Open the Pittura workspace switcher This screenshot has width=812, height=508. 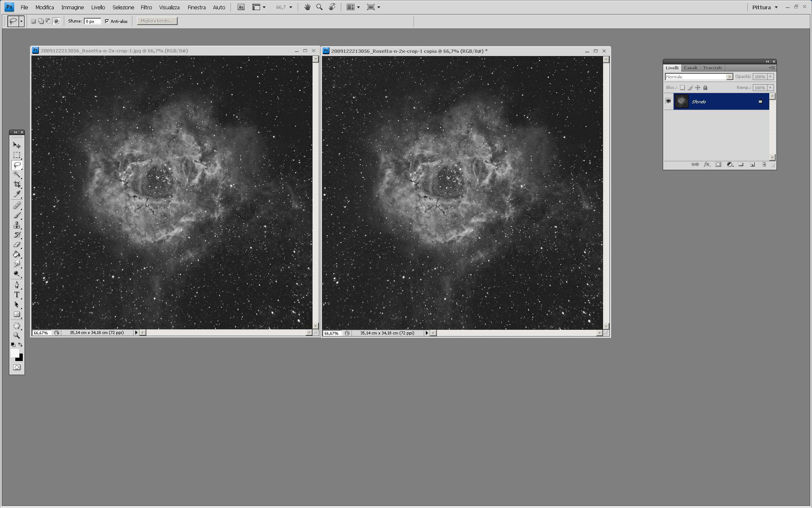[x=765, y=7]
